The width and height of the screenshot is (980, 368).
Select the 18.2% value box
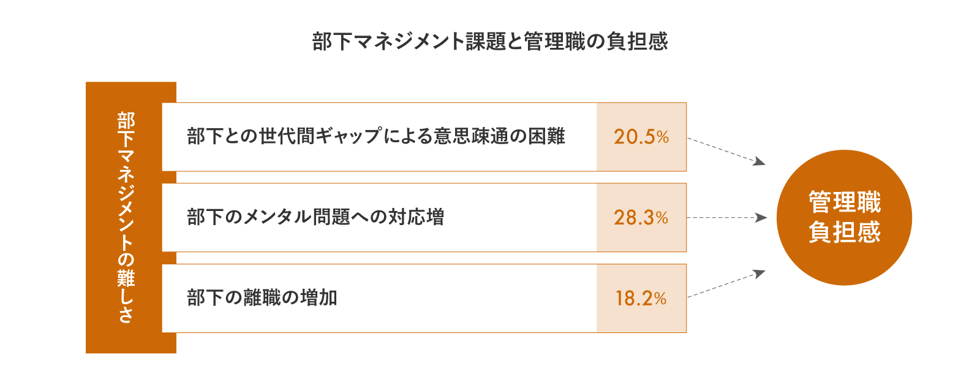coord(641,299)
